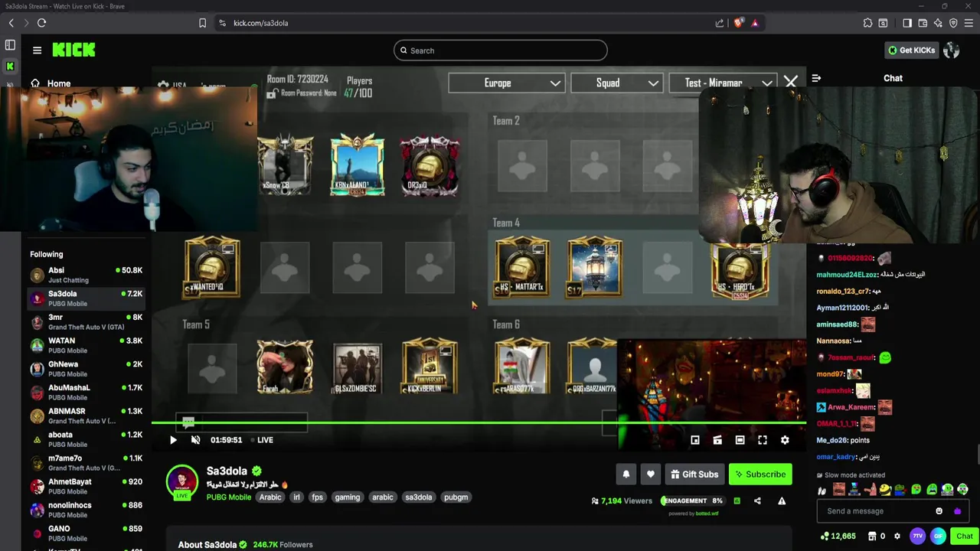Viewport: 980px width, 551px height.
Task: Open the Brave Rewards triangle icon
Action: (x=755, y=23)
